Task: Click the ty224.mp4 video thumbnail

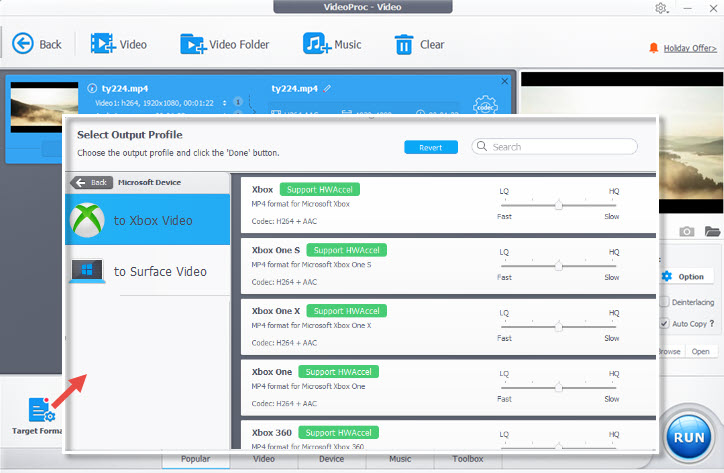Action: (44, 107)
